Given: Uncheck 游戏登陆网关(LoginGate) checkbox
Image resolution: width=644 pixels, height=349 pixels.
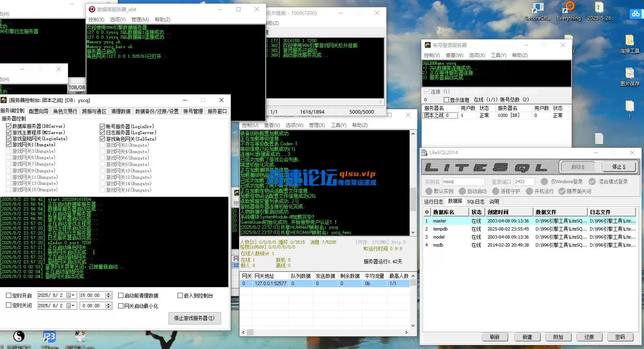Looking at the screenshot, I should pyautogui.click(x=8, y=139).
